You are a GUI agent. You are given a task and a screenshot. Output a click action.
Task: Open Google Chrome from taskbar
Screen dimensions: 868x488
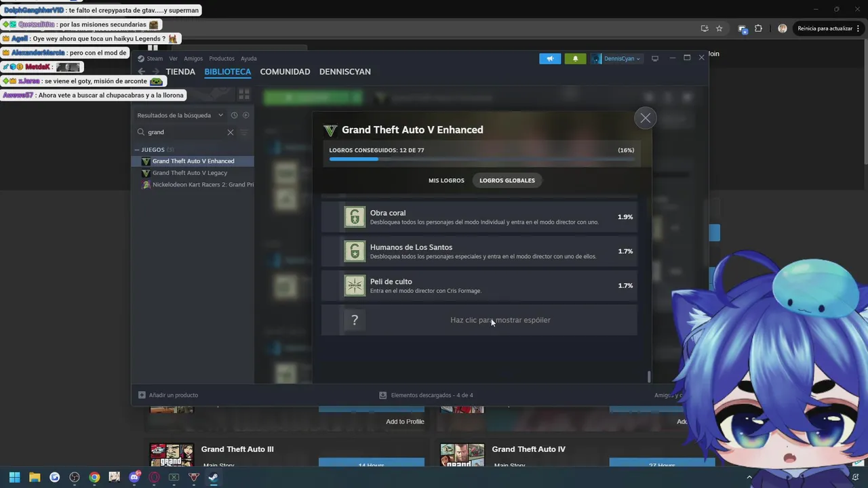tap(94, 477)
